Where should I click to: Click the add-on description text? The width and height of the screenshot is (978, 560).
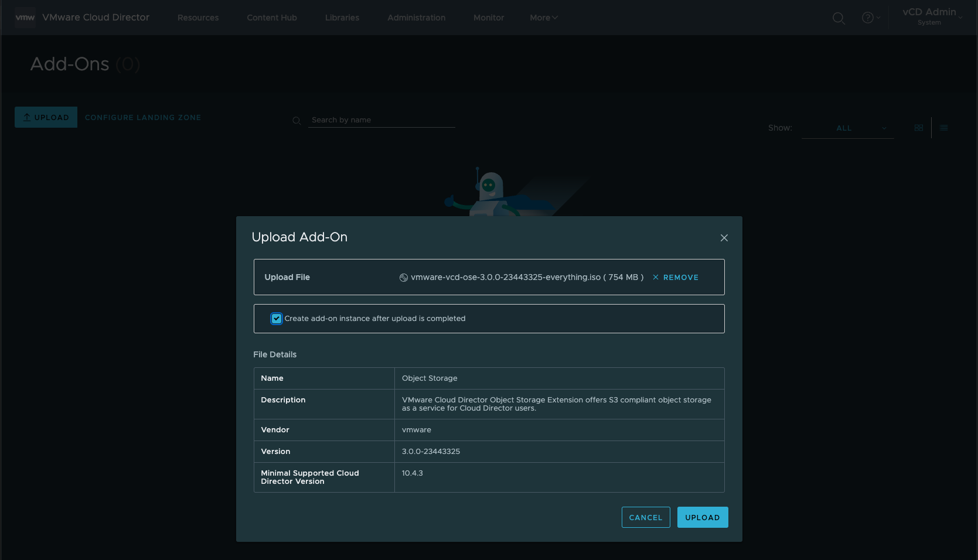557,404
